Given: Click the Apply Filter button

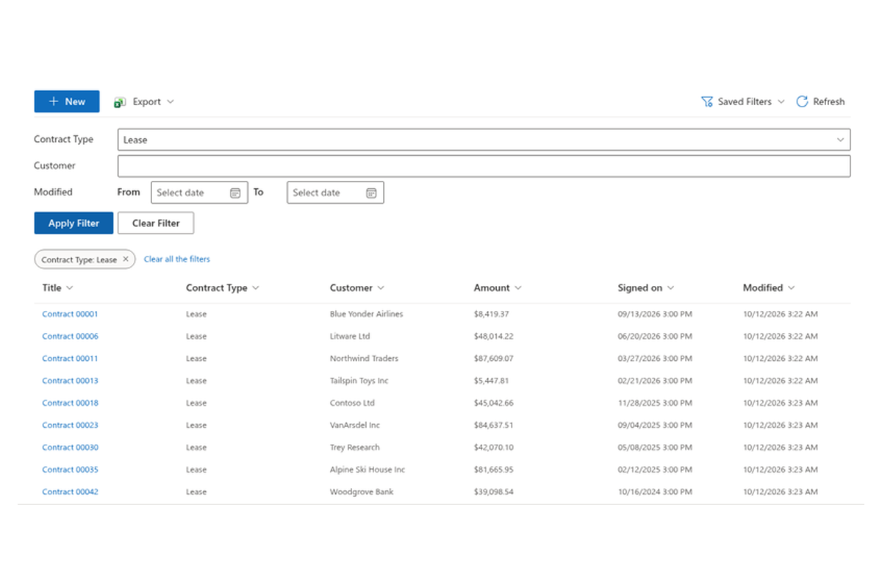Looking at the screenshot, I should [73, 223].
